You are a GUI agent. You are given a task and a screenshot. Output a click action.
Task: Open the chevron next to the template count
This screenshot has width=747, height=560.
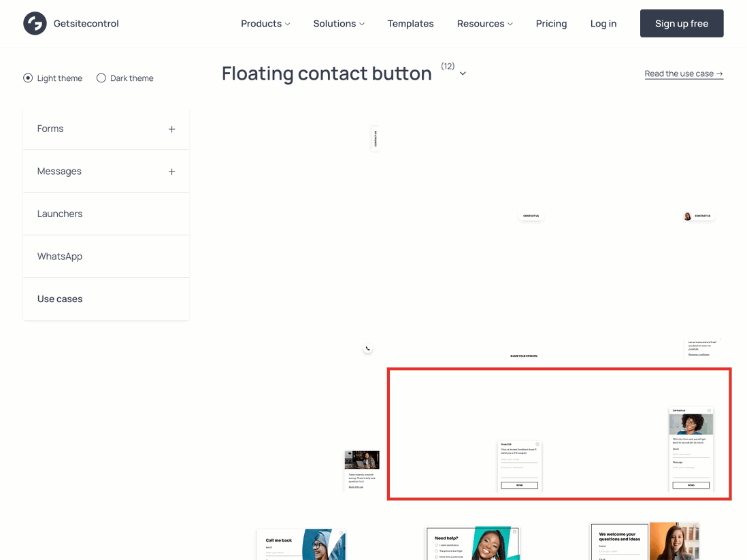point(463,73)
